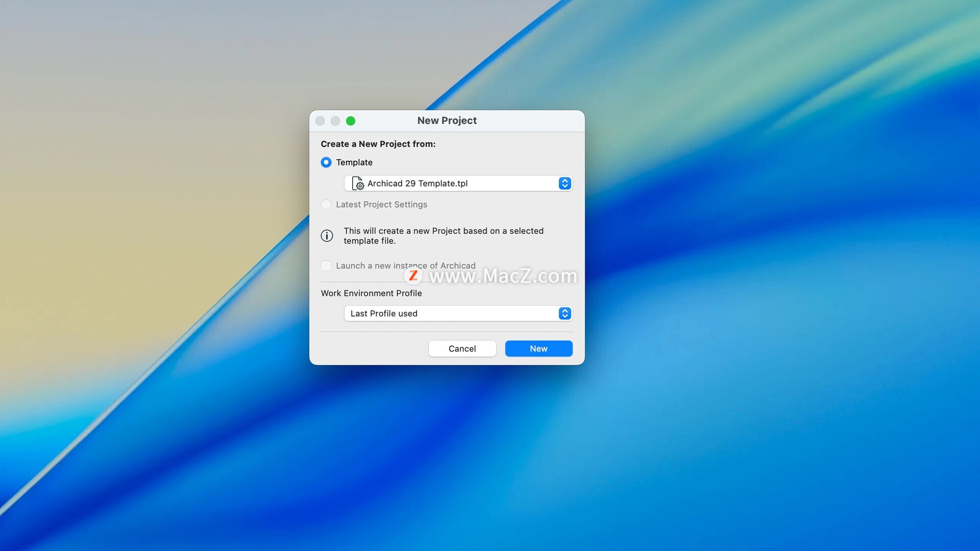This screenshot has height=551, width=980.
Task: Click the green zoom window button
Action: (351, 121)
